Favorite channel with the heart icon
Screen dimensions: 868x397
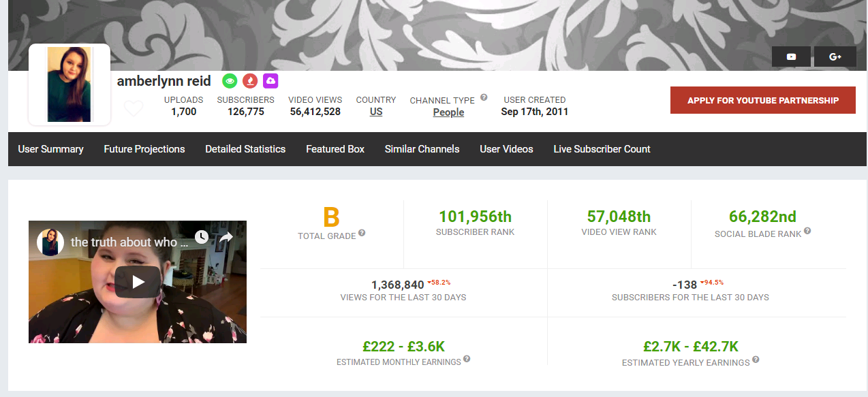click(x=134, y=108)
